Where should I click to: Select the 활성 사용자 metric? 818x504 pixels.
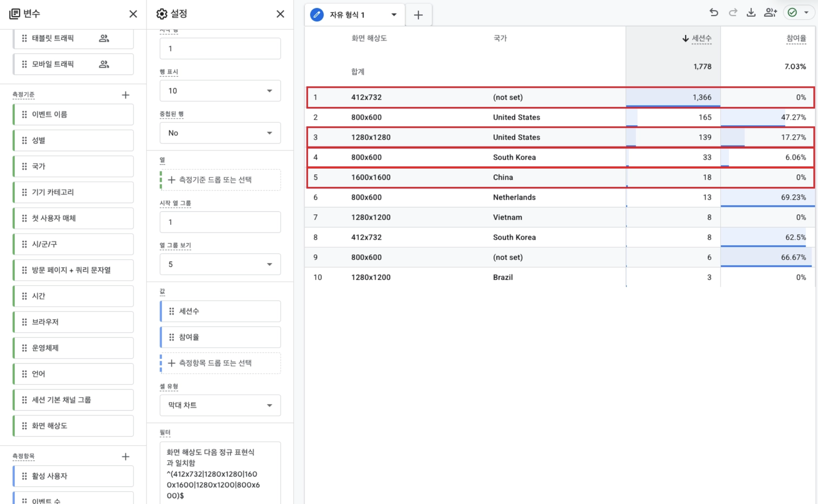pos(74,476)
